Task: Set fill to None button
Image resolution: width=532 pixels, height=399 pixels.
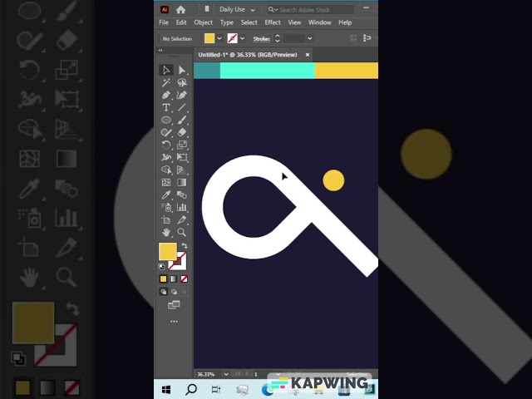Action: point(184,279)
